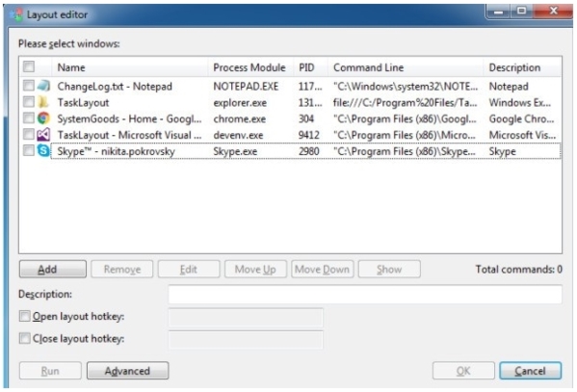
Task: Enable the Open layout hotkey checkbox
Action: 25,316
